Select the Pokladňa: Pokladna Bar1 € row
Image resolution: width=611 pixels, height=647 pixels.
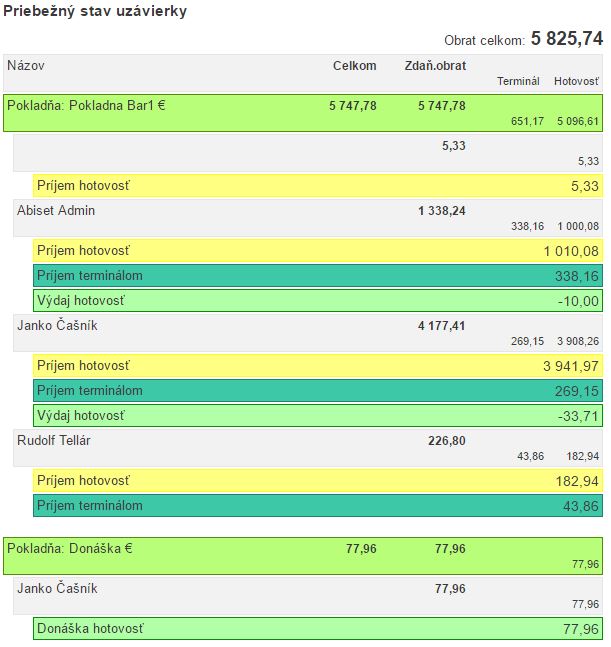click(302, 112)
